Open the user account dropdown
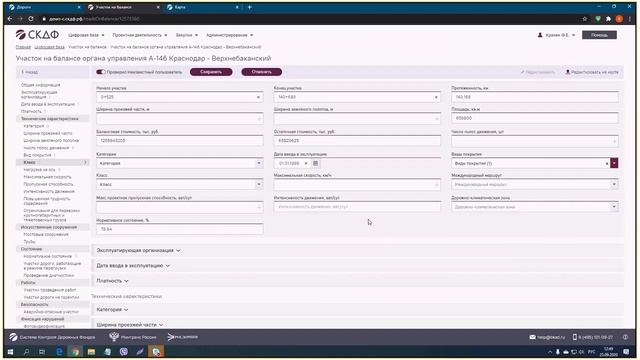The image size is (640, 360). [x=556, y=35]
